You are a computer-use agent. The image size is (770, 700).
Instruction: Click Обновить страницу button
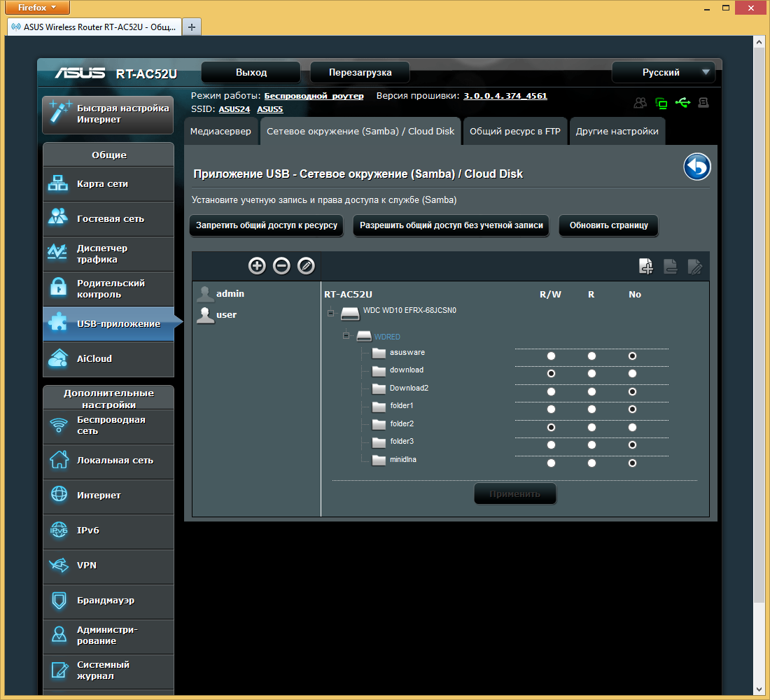click(609, 225)
